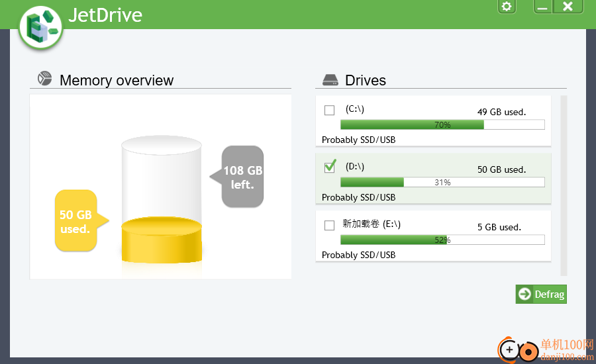596x364 pixels.
Task: Click the disk usage cylinder graphic
Action: tap(162, 199)
